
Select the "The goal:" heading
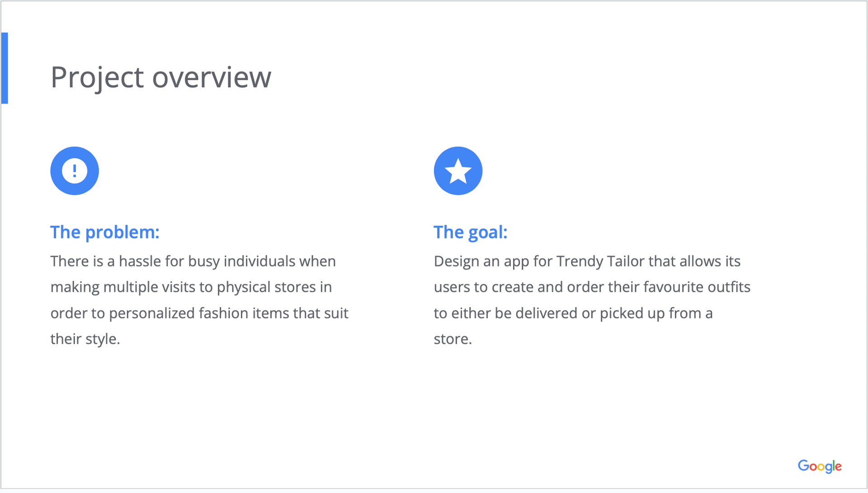point(470,232)
